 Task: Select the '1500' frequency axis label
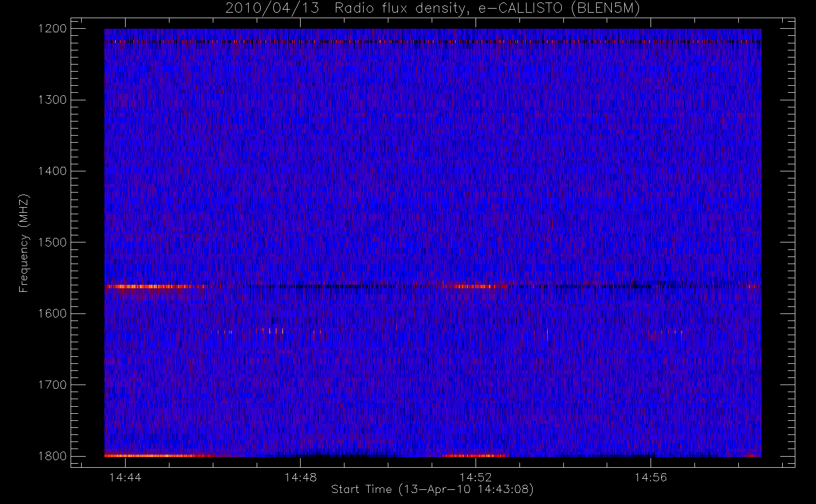point(53,242)
